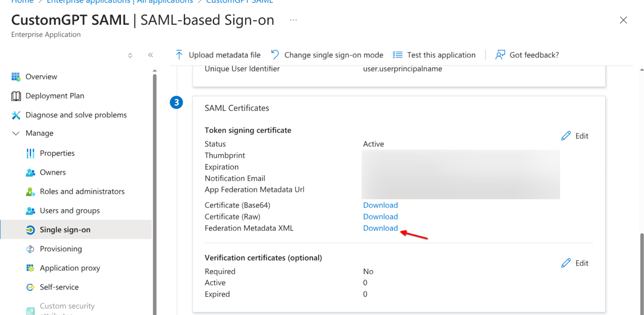Click Change single sign-on mode
644x315 pixels.
coord(327,55)
